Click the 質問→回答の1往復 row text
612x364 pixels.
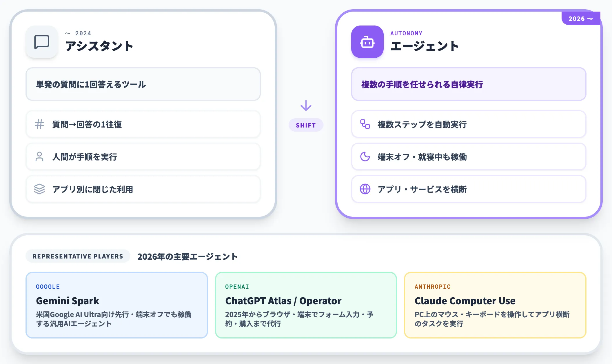(x=87, y=125)
